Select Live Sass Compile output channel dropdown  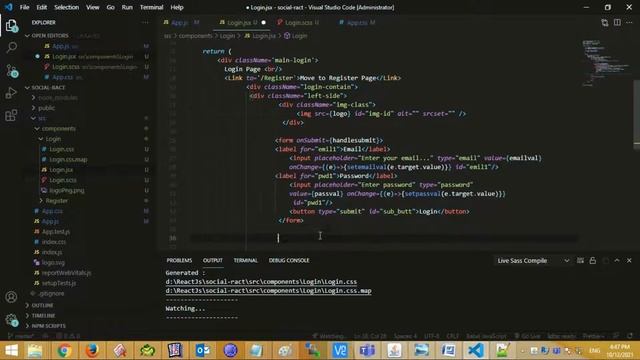(533, 260)
